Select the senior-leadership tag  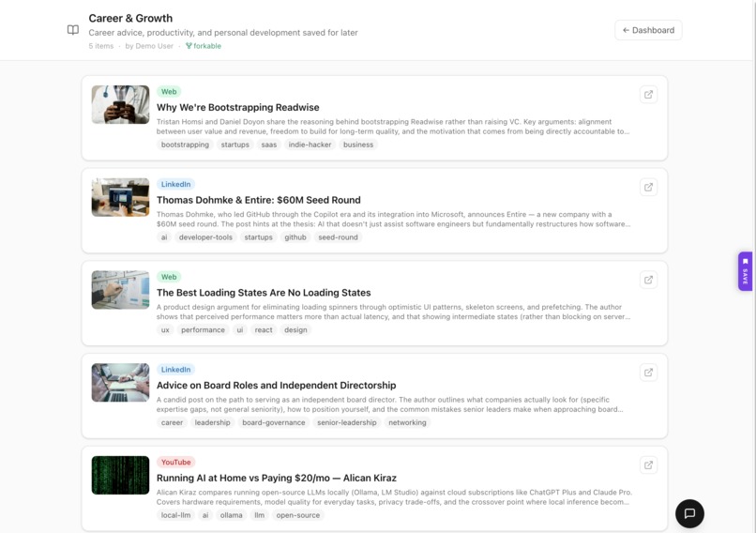347,422
